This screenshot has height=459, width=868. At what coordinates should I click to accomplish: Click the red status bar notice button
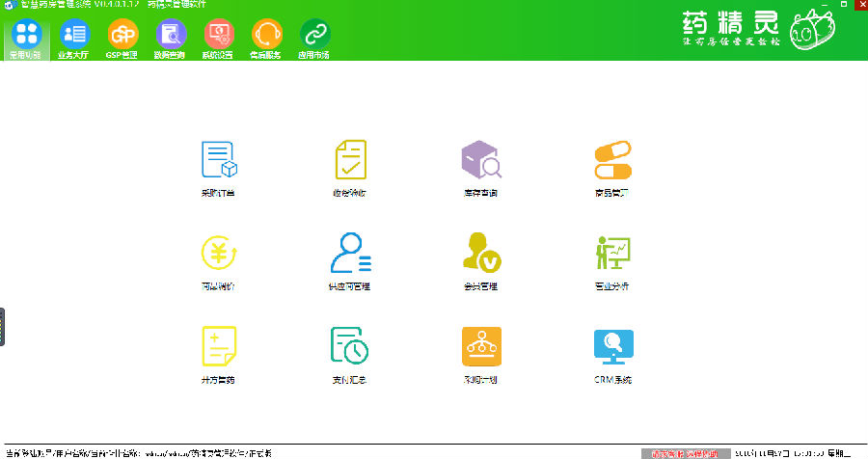[x=684, y=452]
